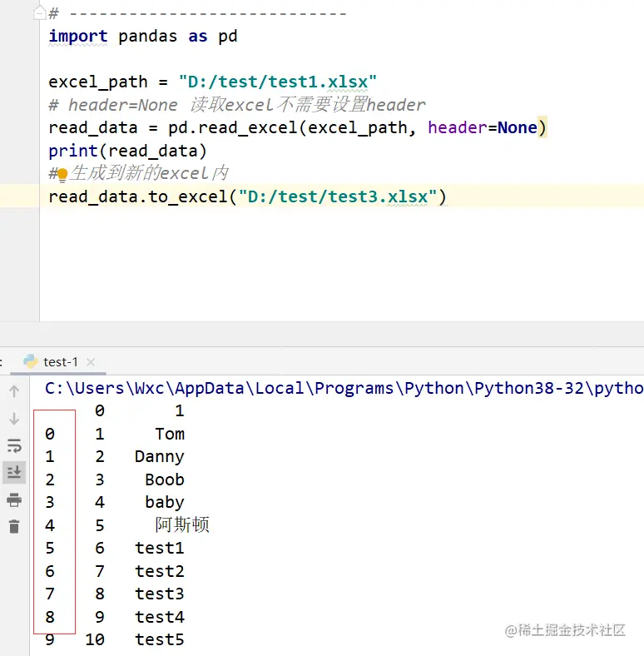Toggle scroll to end in run console
Viewport: 644px width, 656px height.
[14, 472]
